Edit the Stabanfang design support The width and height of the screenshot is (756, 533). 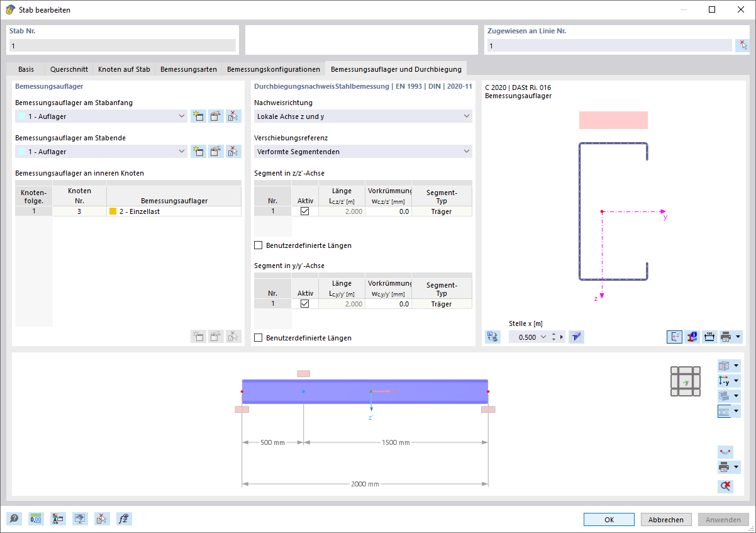(216, 116)
